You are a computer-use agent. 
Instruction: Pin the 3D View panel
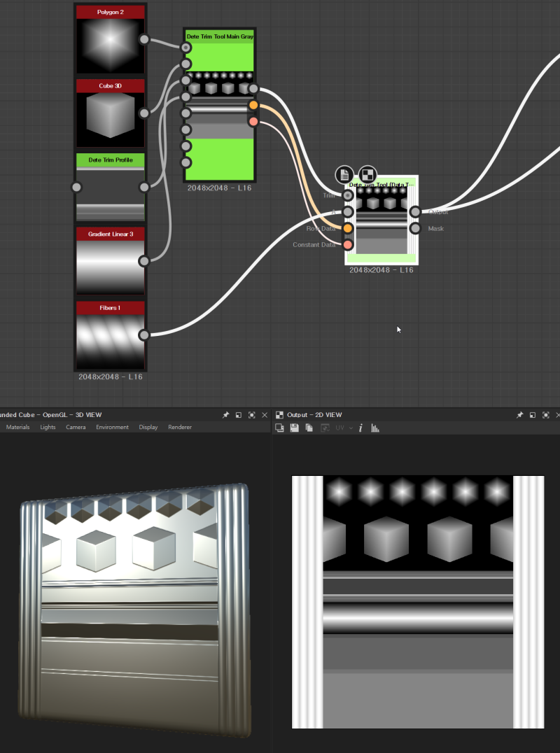coord(225,414)
